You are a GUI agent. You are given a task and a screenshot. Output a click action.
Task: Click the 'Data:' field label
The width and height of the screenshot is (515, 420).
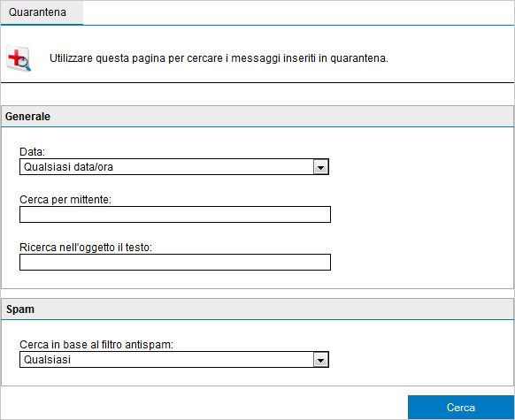click(32, 151)
